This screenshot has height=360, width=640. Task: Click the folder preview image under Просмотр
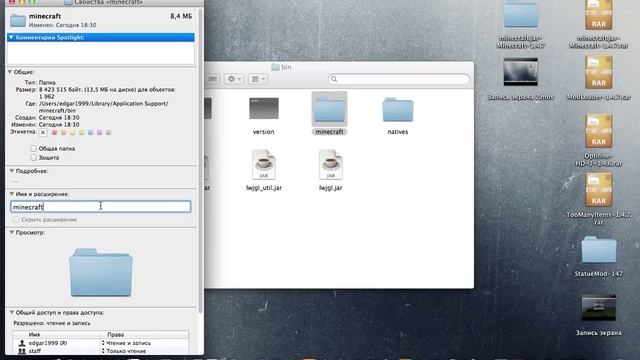[x=101, y=272]
